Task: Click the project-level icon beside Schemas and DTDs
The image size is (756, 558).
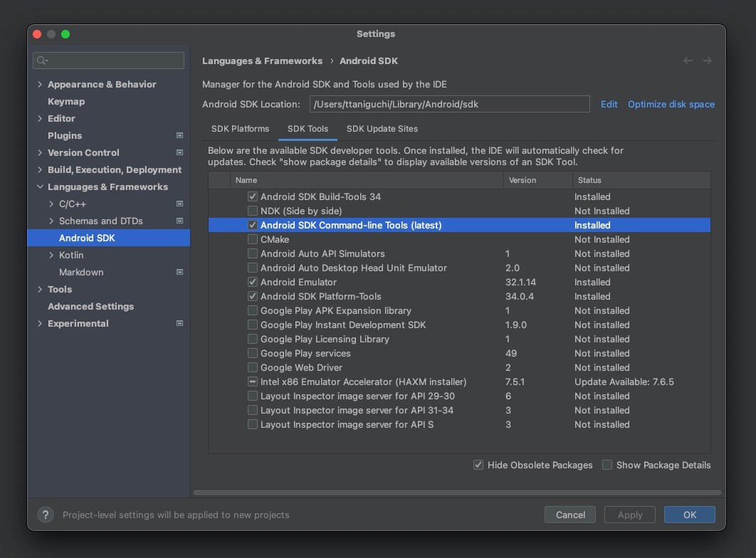Action: coord(179,221)
